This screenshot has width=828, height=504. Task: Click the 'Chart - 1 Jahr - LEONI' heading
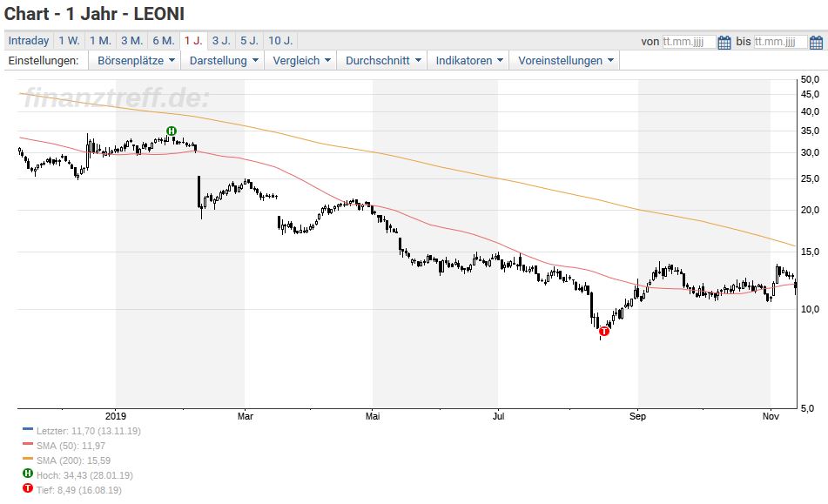click(x=95, y=13)
